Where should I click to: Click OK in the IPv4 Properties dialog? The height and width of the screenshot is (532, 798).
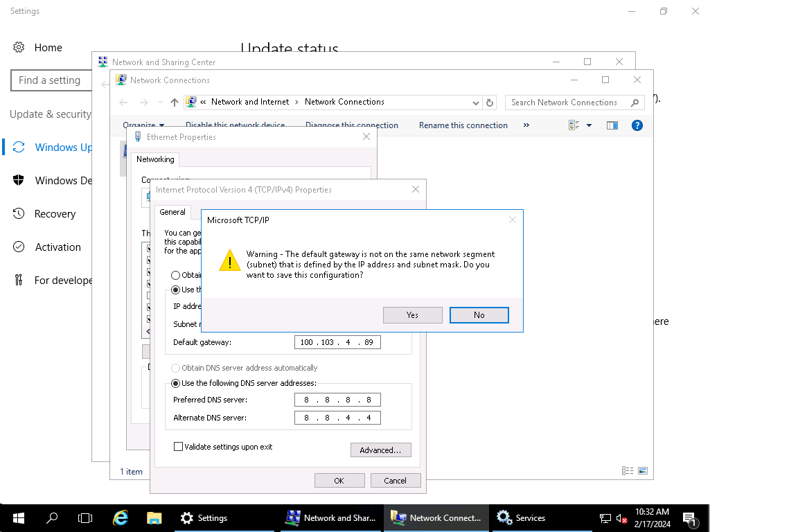pyautogui.click(x=339, y=481)
